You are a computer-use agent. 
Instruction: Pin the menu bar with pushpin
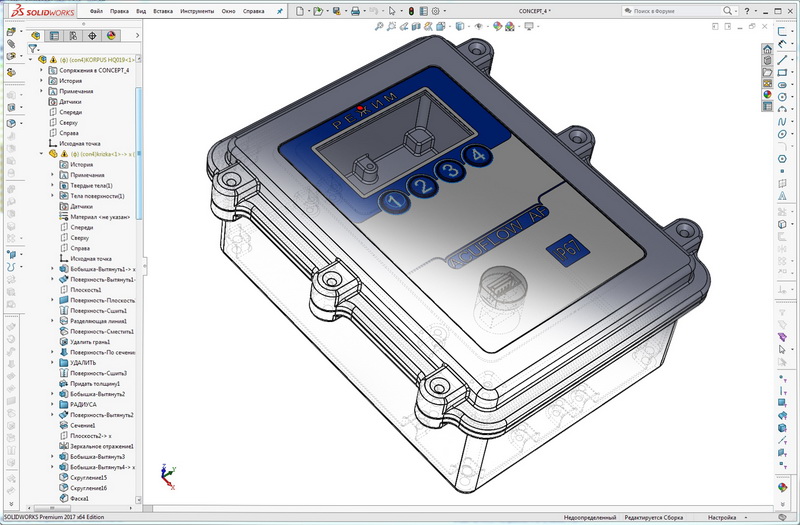point(280,11)
